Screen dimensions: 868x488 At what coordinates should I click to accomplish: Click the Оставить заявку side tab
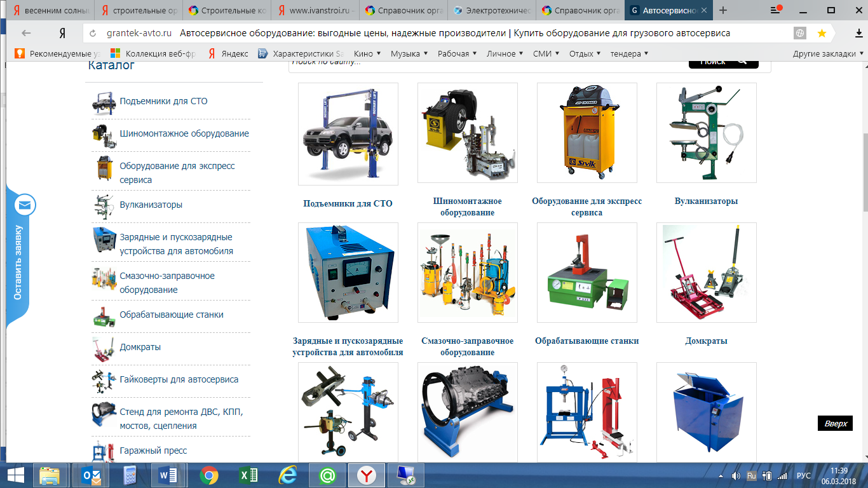click(x=17, y=262)
